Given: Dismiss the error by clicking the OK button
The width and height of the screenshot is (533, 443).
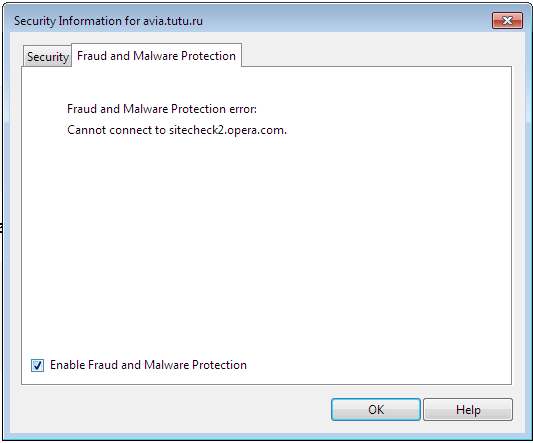Looking at the screenshot, I should 376,409.
